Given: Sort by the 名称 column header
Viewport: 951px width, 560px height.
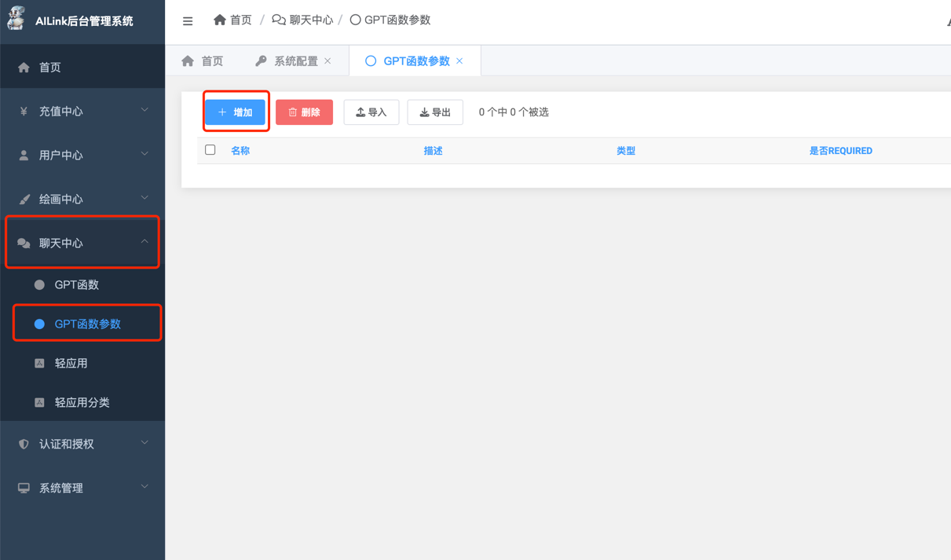Looking at the screenshot, I should tap(240, 151).
